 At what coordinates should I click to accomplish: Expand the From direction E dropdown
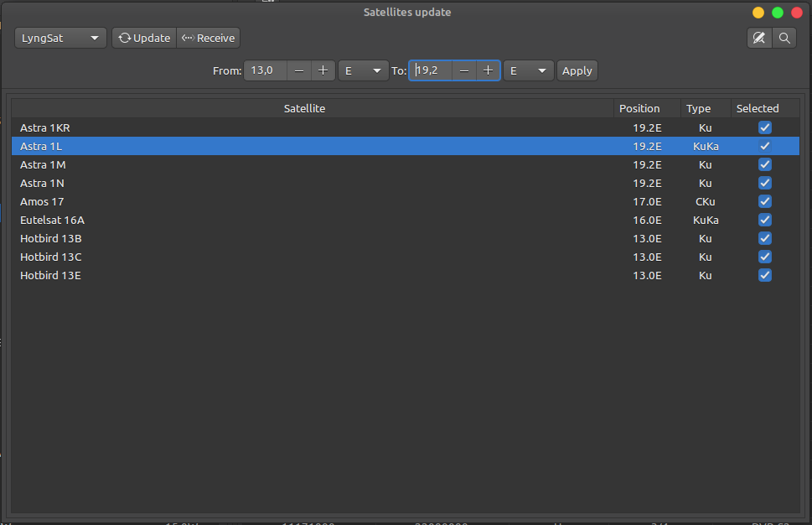[362, 70]
